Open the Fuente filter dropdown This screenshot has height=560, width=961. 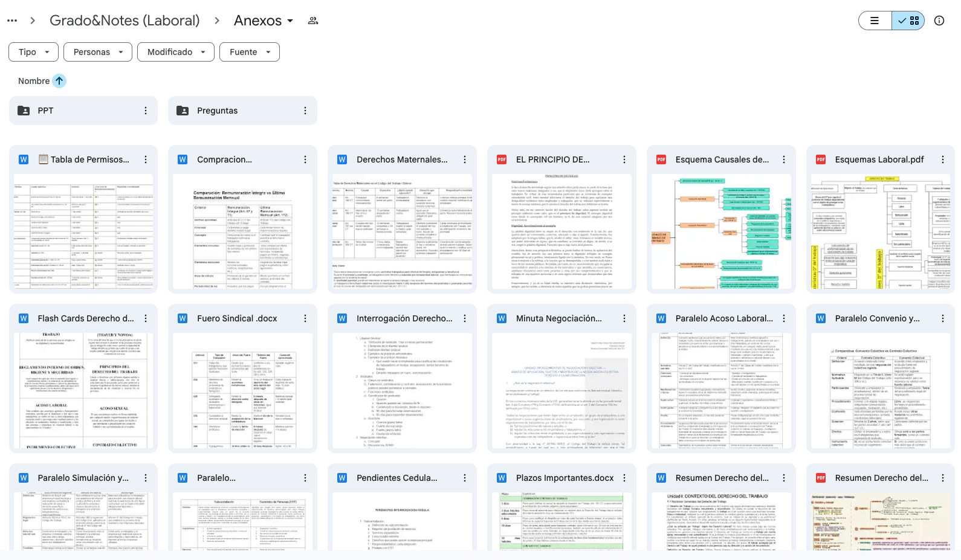click(249, 52)
